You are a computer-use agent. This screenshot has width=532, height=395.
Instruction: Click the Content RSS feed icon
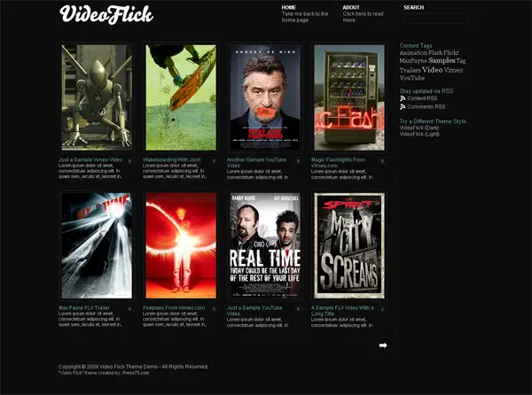point(403,98)
